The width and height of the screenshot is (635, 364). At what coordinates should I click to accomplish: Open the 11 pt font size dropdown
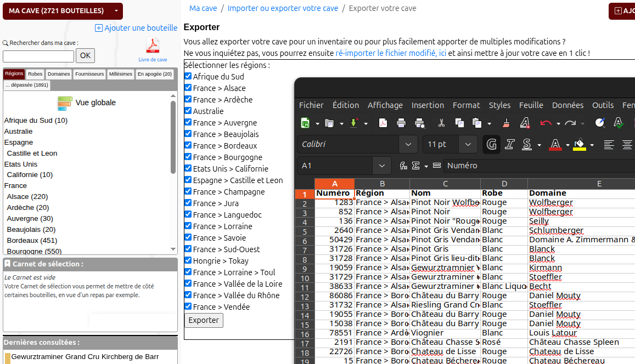coord(468,144)
